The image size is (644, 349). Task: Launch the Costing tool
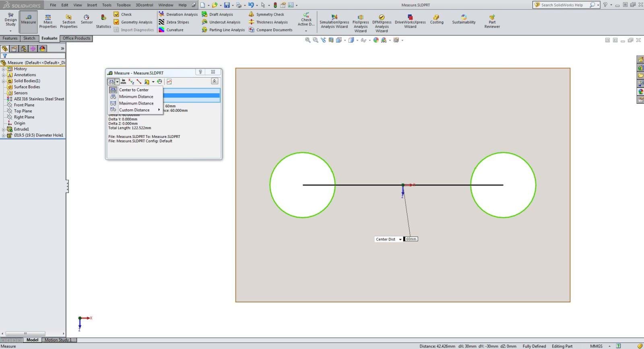pyautogui.click(x=436, y=19)
